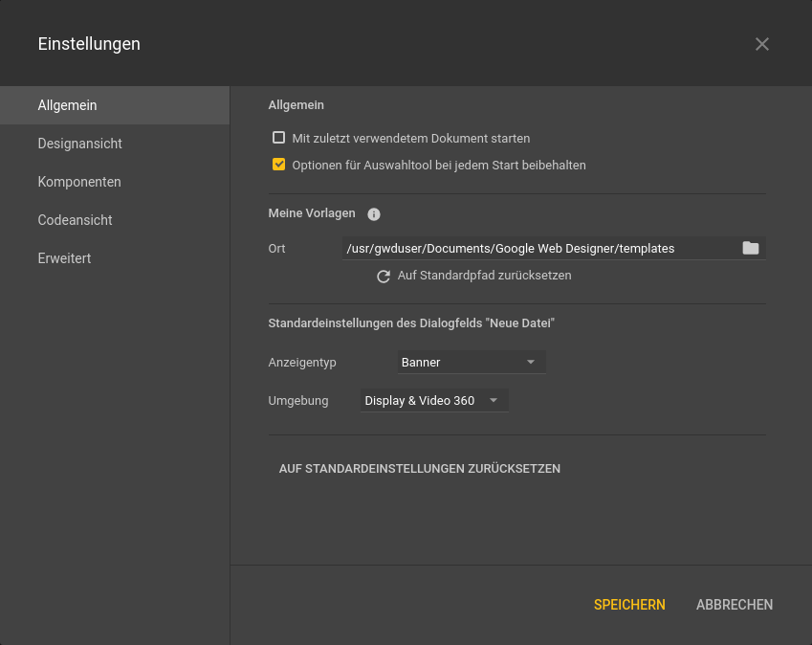Close the Einstellungen dialog
Image resolution: width=812 pixels, height=645 pixels.
(x=762, y=43)
